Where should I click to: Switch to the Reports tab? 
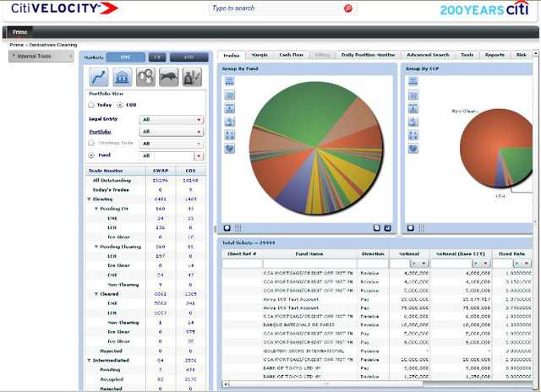495,55
